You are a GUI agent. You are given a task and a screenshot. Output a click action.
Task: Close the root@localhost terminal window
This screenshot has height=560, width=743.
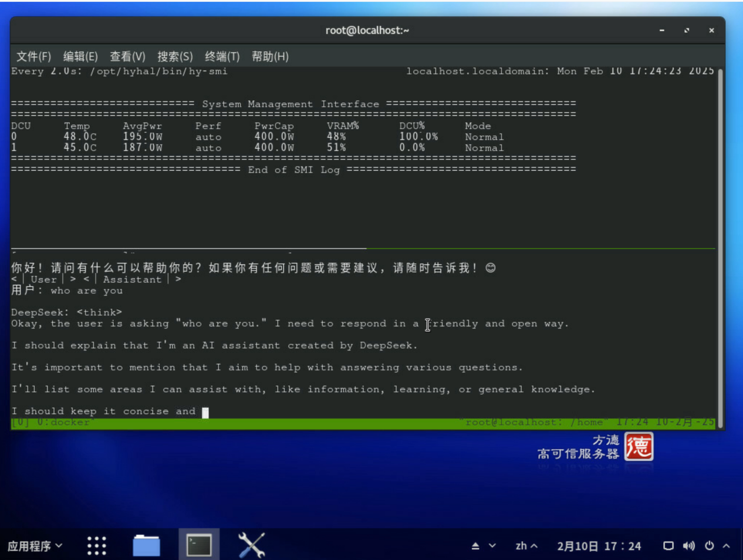click(x=711, y=31)
